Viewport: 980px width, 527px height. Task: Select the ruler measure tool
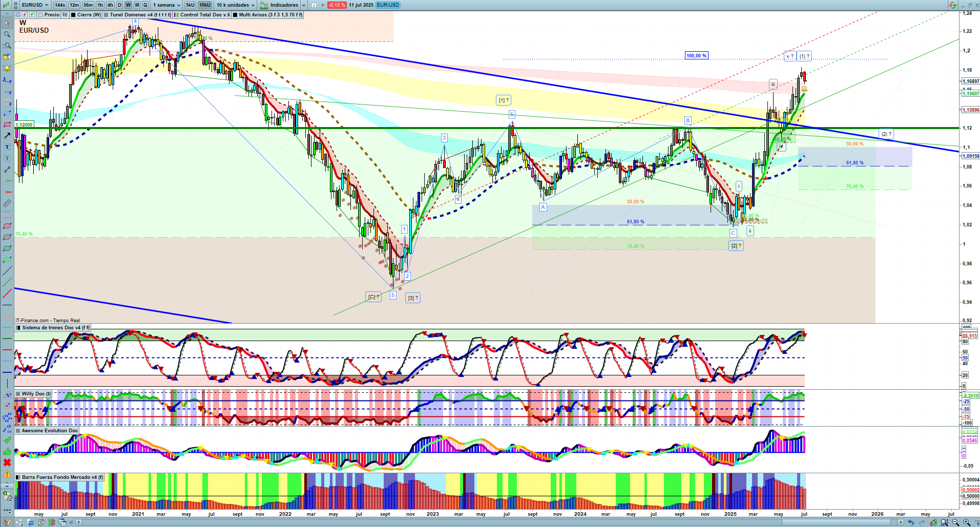coord(7,203)
